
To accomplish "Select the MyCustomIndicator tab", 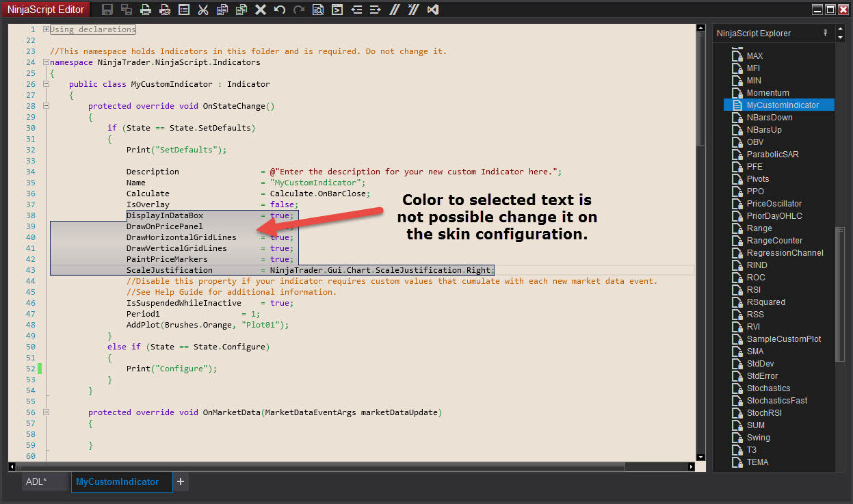I will click(x=117, y=481).
